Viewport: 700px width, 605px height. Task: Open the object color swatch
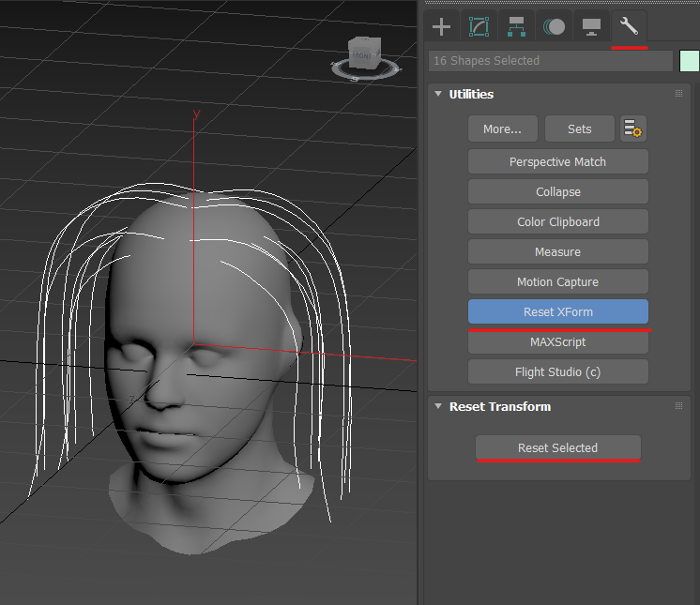(689, 61)
